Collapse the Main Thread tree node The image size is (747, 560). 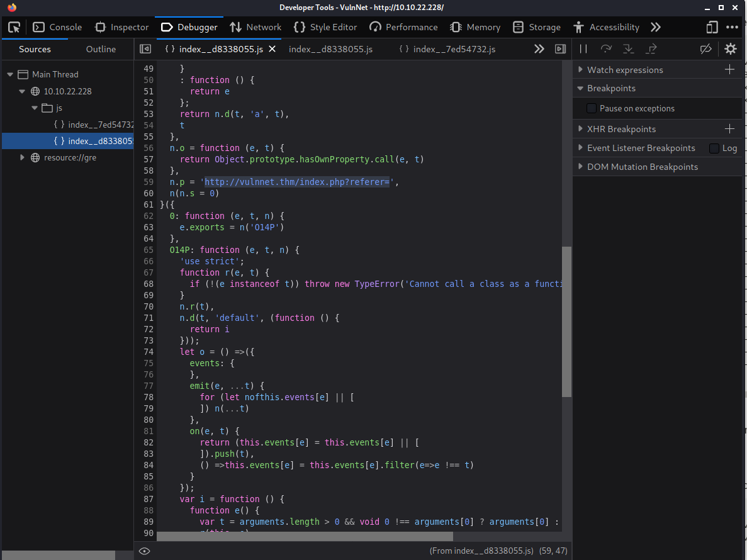[x=10, y=74]
